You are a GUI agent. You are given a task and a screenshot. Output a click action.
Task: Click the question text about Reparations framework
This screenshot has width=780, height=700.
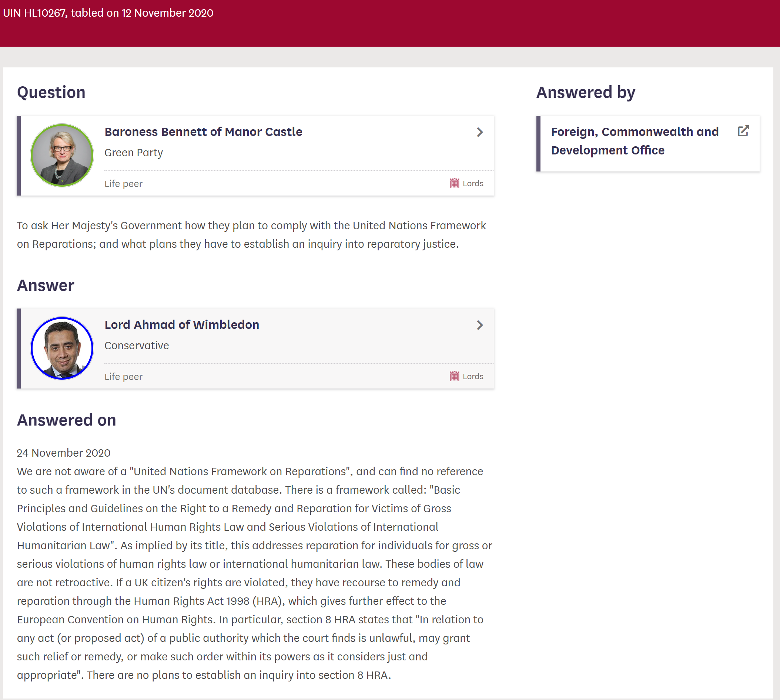point(251,234)
